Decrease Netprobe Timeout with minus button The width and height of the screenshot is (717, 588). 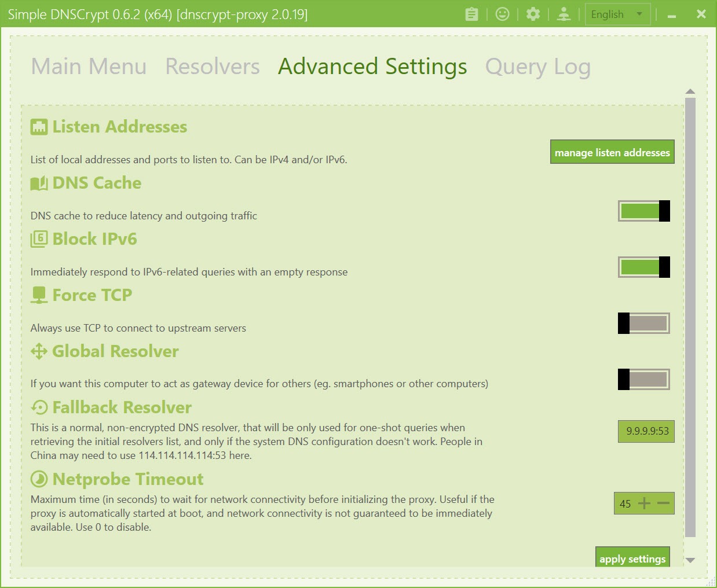(x=664, y=504)
